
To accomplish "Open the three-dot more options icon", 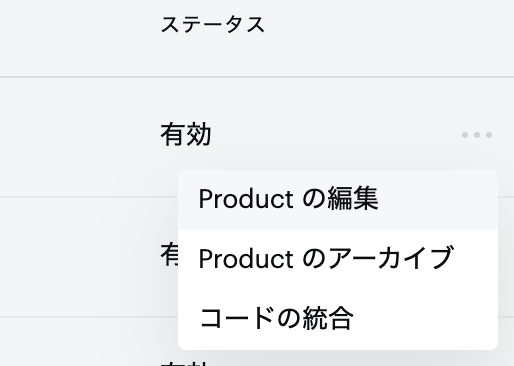I will pyautogui.click(x=477, y=135).
